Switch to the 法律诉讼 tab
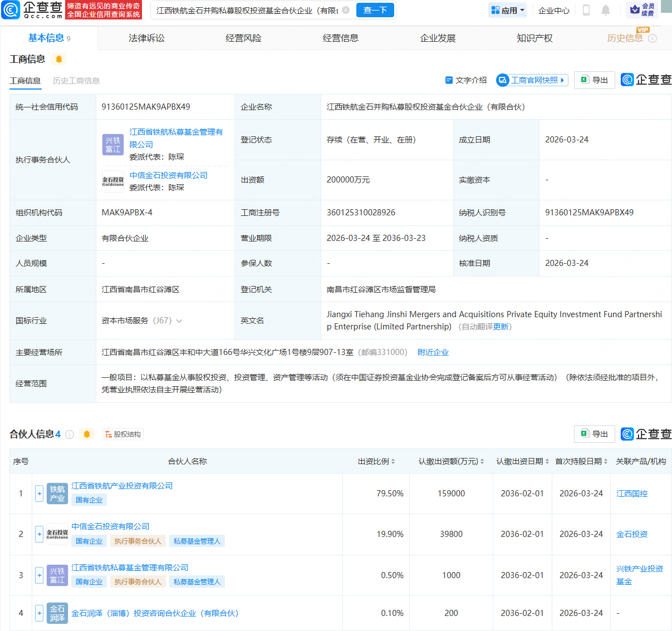 (147, 37)
